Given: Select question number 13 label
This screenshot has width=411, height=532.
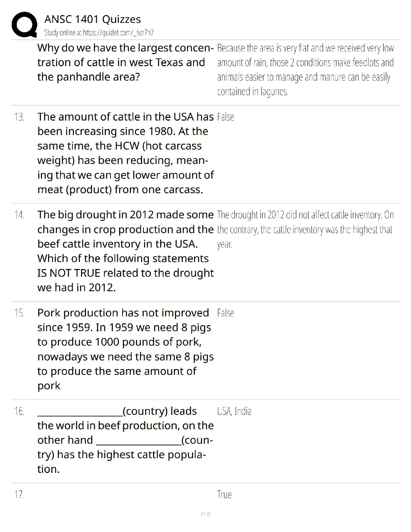Looking at the screenshot, I should pyautogui.click(x=19, y=117).
